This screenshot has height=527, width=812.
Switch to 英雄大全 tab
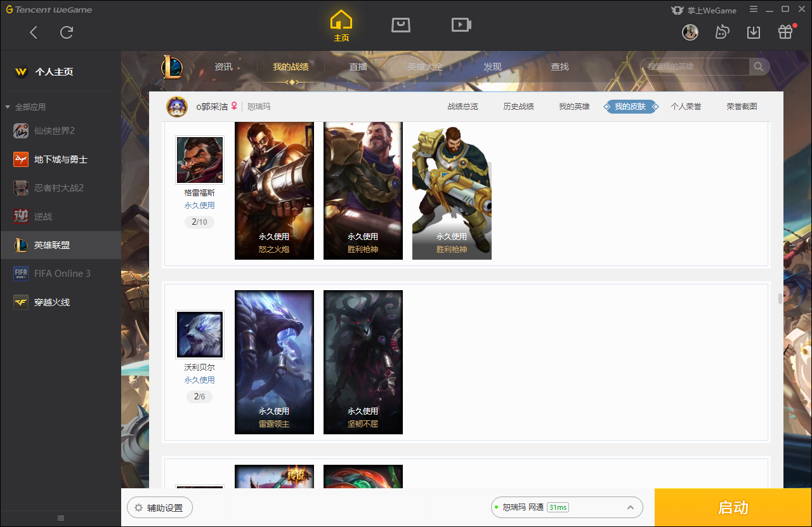pos(425,67)
